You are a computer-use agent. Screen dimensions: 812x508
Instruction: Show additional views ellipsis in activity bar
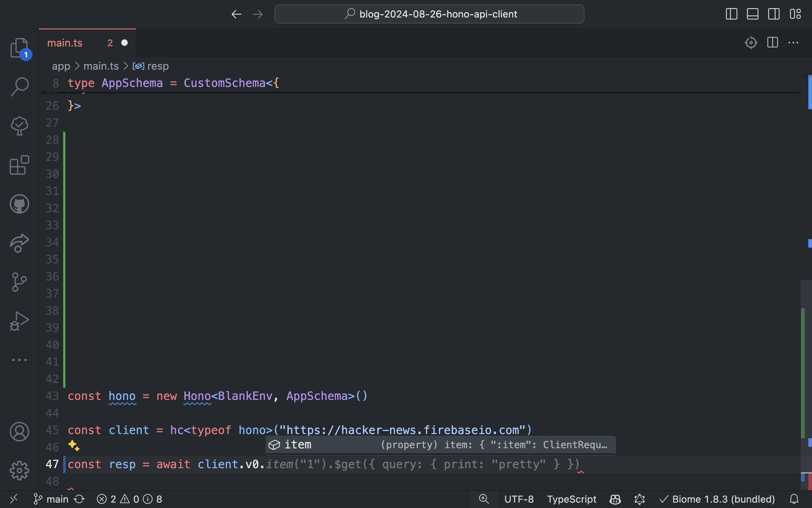coord(19,360)
